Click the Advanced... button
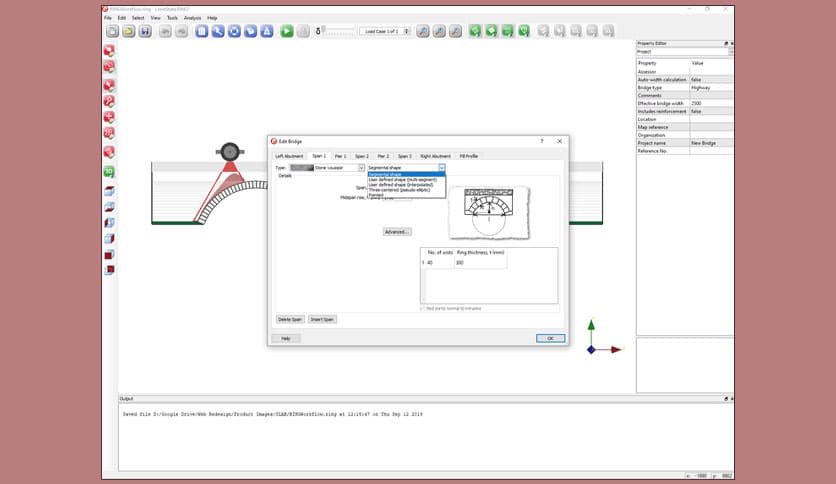Screen dimensions: 836x484 tap(397, 231)
